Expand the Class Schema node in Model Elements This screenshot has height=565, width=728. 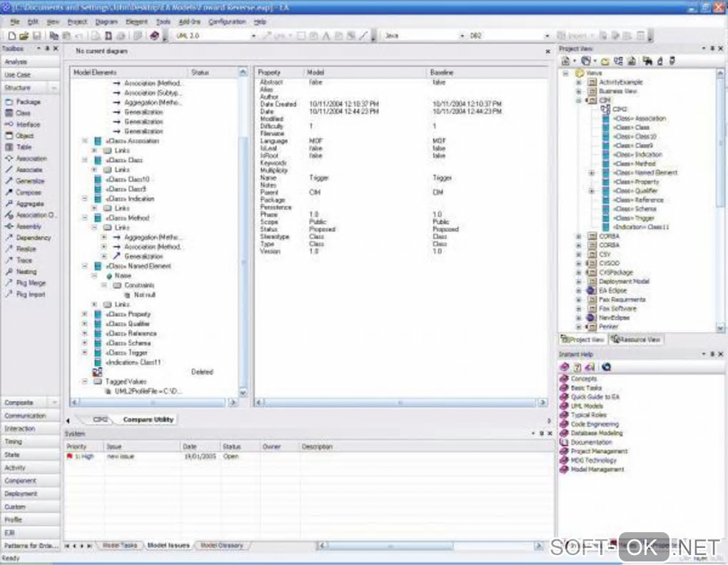pyautogui.click(x=85, y=343)
